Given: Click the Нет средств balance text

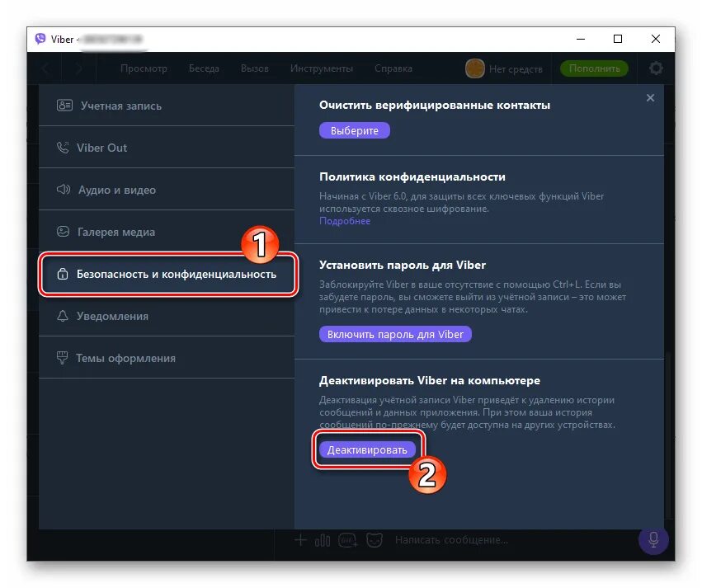Looking at the screenshot, I should pos(516,69).
